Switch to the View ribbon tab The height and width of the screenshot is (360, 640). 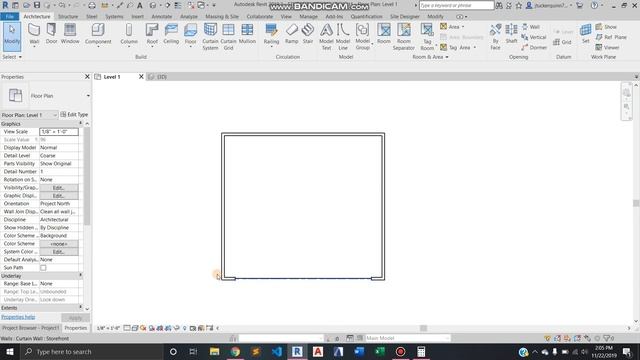tap(286, 16)
